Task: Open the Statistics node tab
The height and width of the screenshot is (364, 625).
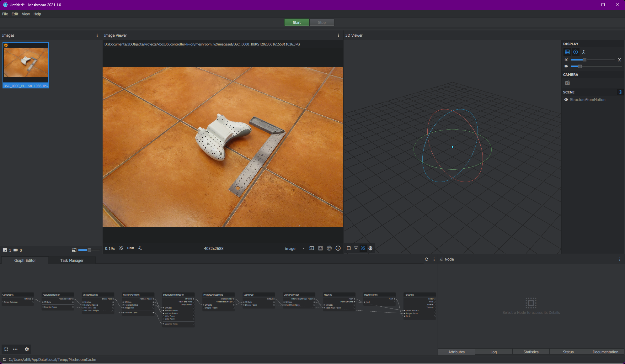Action: point(531,352)
